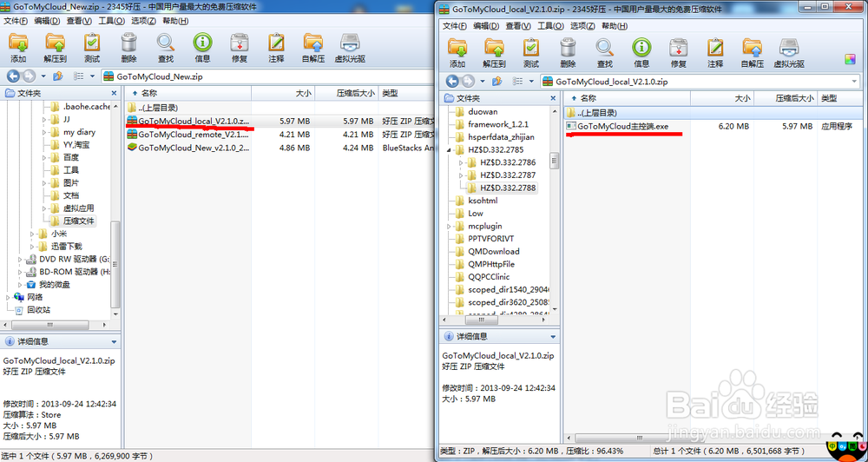Open Tools menu in GoToMyCloud_local window
Screen dimensions: 868x462
click(x=550, y=26)
